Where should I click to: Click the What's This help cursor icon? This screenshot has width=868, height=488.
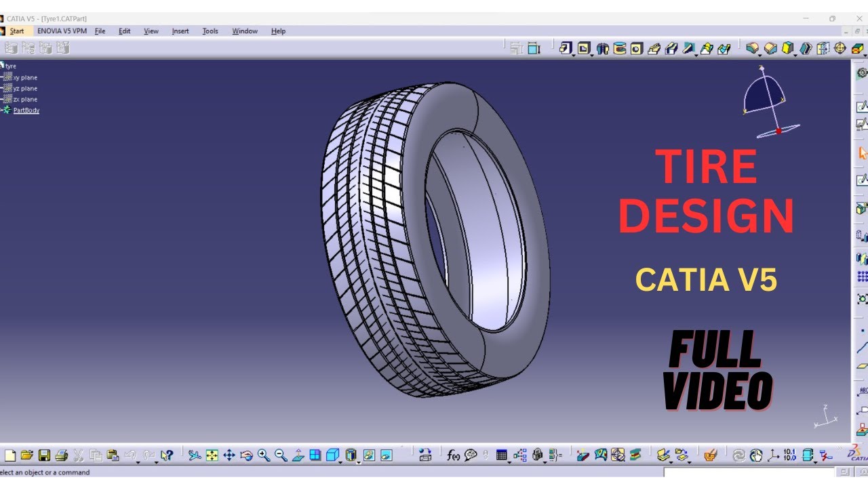click(167, 455)
